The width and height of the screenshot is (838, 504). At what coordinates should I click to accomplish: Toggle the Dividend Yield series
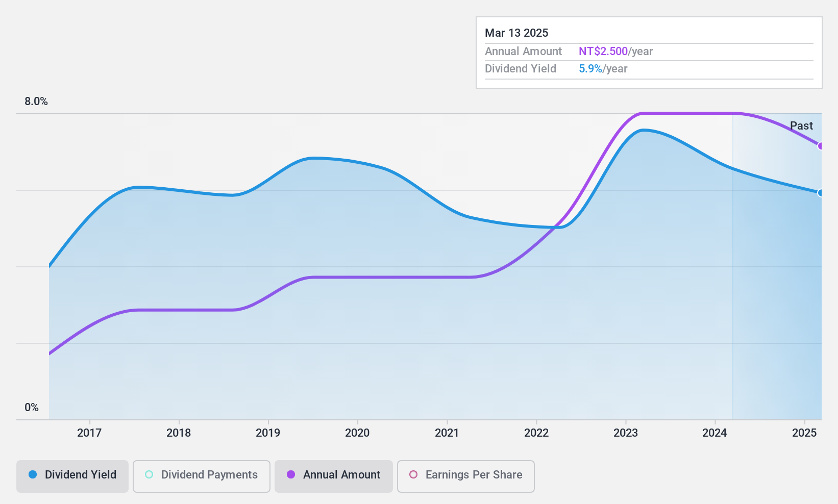pyautogui.click(x=72, y=476)
